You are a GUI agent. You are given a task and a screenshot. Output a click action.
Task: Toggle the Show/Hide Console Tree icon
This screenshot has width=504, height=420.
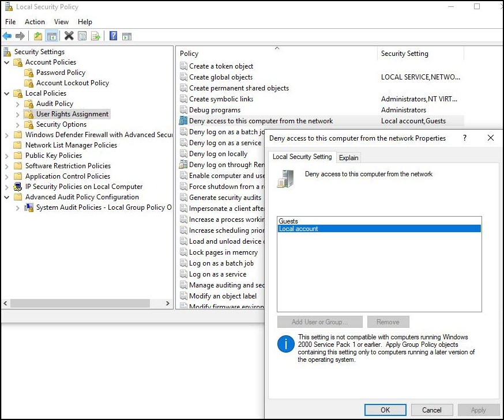(x=52, y=36)
